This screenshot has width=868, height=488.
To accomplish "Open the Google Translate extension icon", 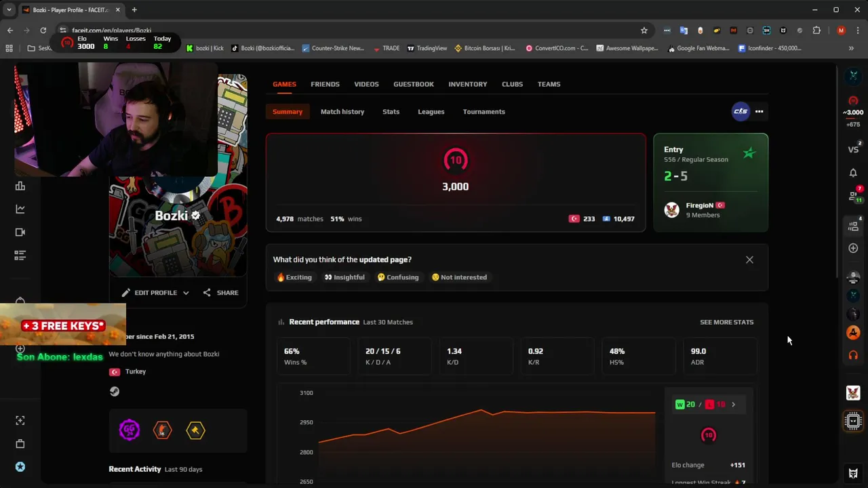I will point(684,30).
